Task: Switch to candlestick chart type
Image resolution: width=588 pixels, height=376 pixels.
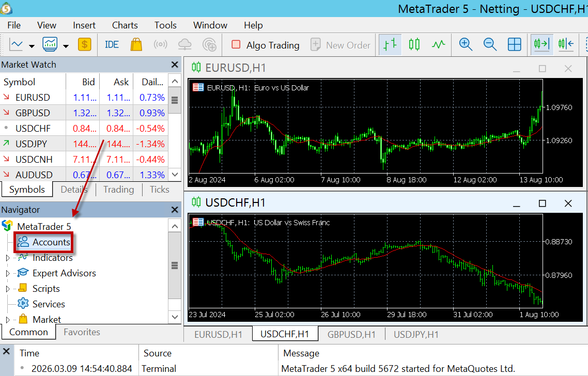Action: point(414,45)
